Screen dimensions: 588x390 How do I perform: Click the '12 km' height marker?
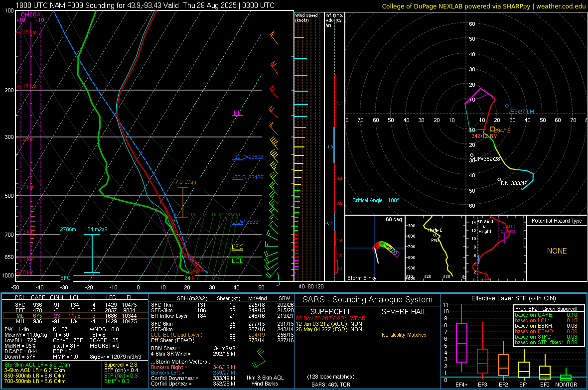click(x=29, y=86)
